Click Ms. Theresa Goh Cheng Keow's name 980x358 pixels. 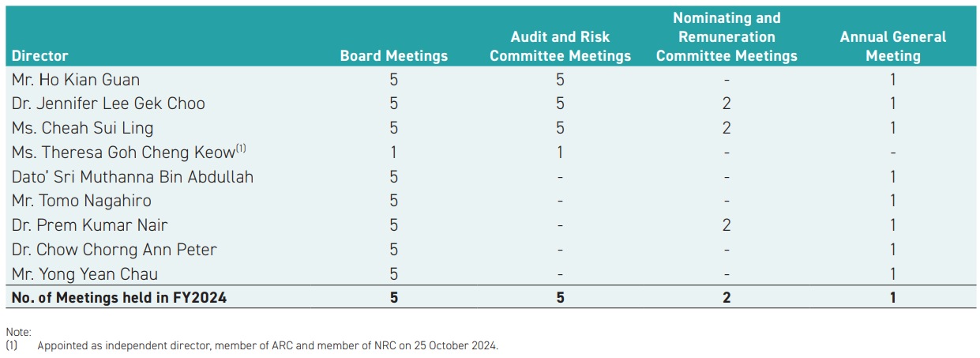pyautogui.click(x=123, y=153)
